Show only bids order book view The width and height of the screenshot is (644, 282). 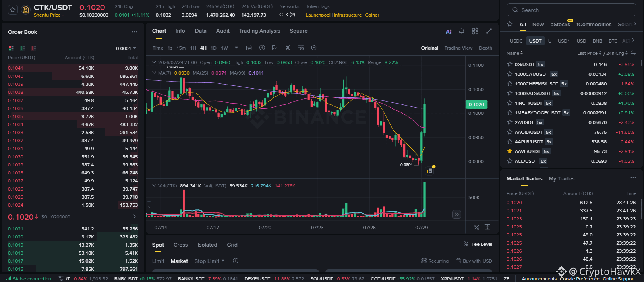click(23, 48)
